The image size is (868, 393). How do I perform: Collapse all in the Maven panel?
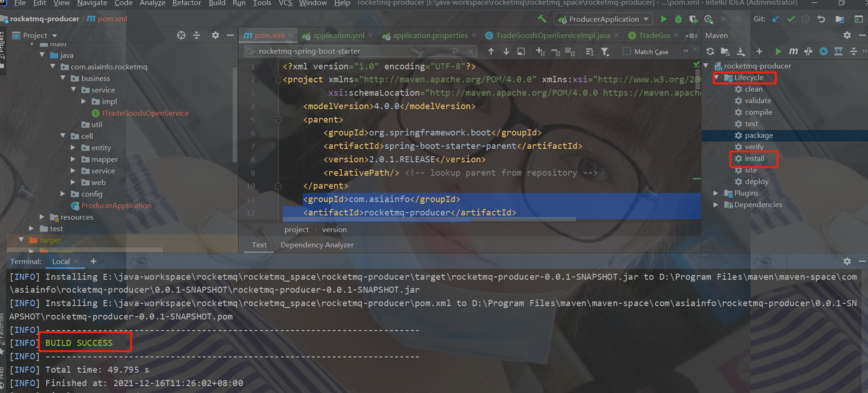pyautogui.click(x=854, y=51)
